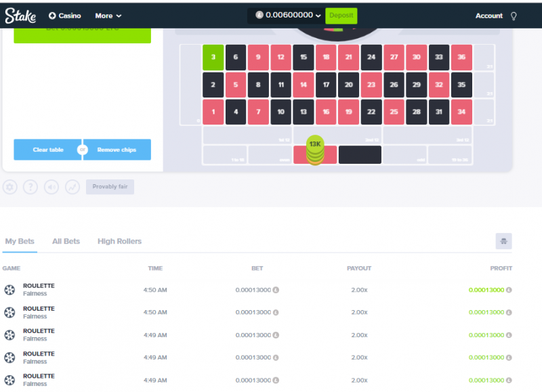Open game settings gear icon
Screen dimensions: 542x392
pos(10,187)
